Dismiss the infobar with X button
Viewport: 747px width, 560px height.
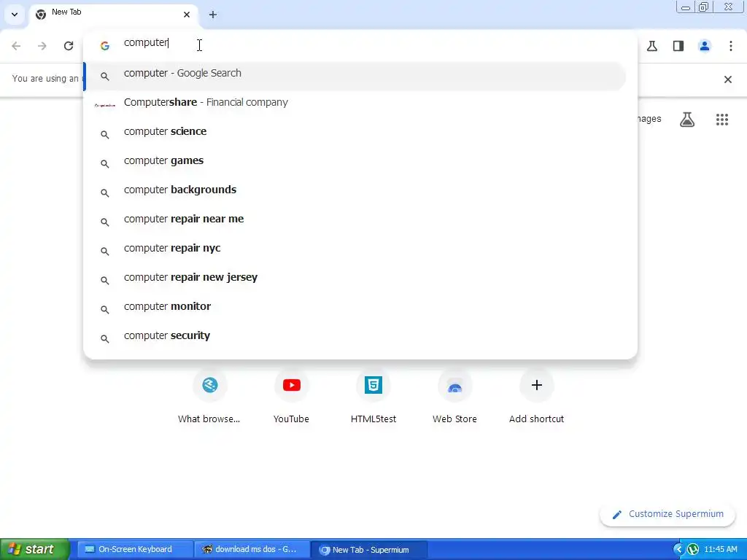click(728, 79)
